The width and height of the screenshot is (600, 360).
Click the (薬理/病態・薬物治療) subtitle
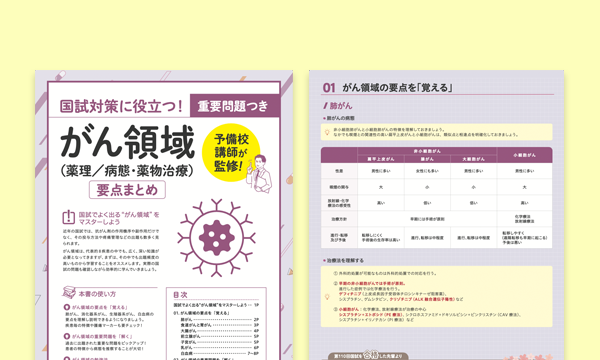(x=127, y=171)
